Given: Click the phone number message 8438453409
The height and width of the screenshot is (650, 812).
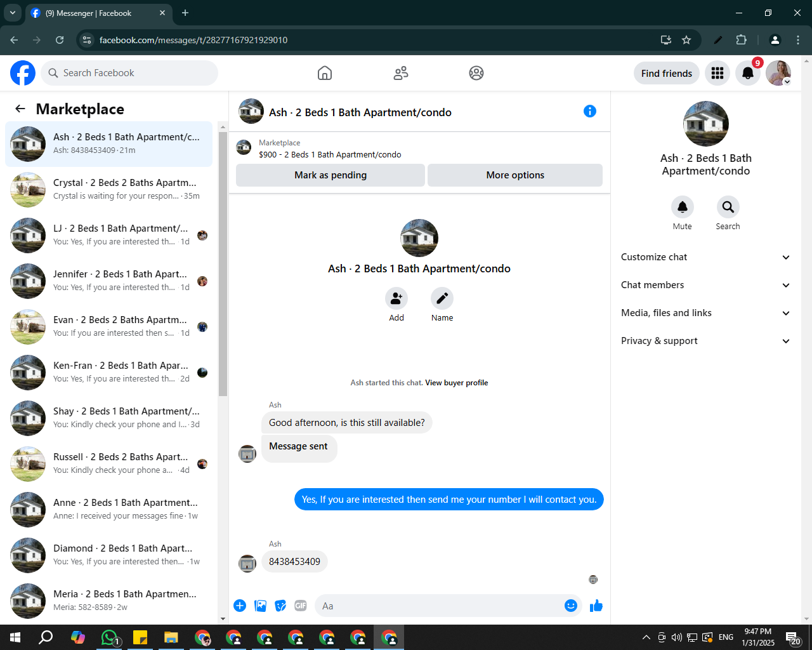Looking at the screenshot, I should pyautogui.click(x=294, y=562).
